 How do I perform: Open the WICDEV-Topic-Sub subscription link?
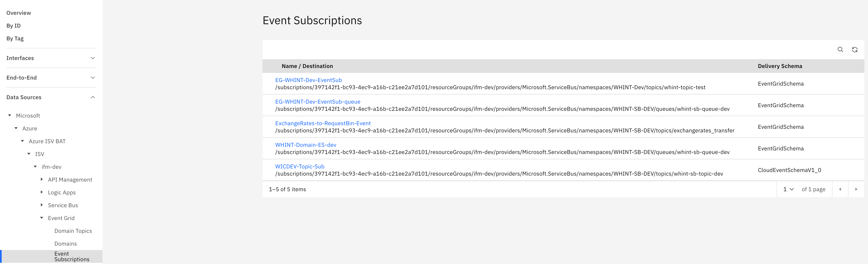[300, 166]
